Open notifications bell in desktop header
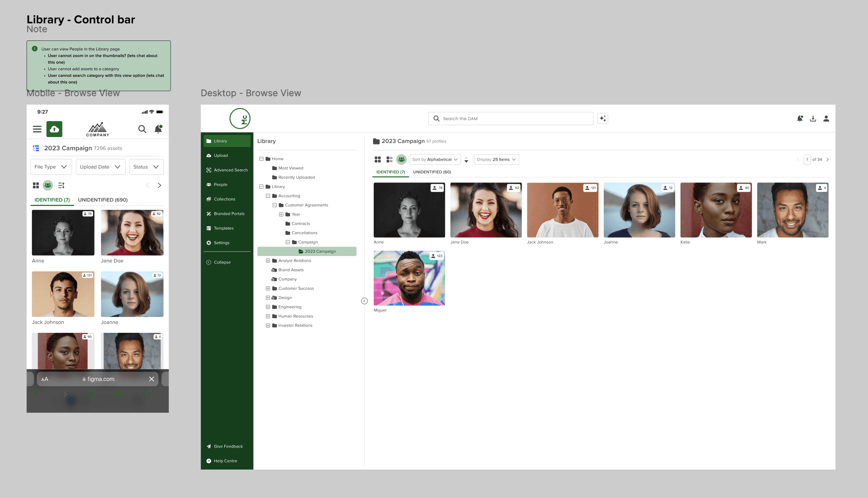This screenshot has width=868, height=498. 799,119
